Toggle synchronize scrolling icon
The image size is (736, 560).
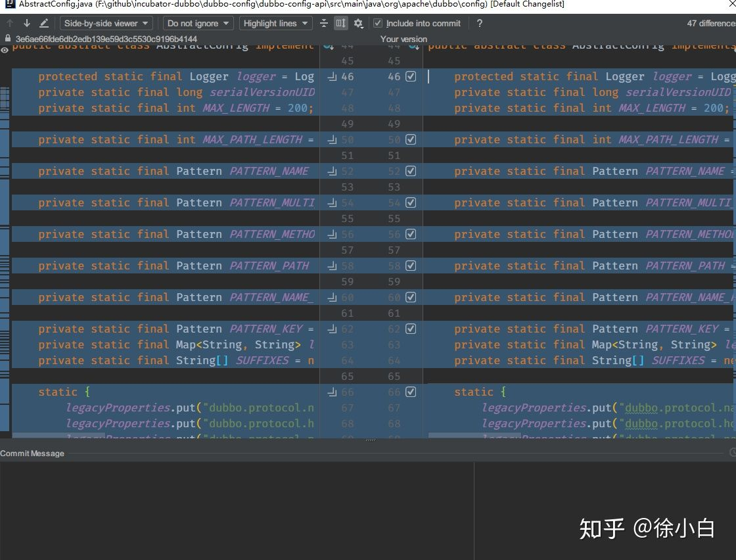tap(341, 23)
